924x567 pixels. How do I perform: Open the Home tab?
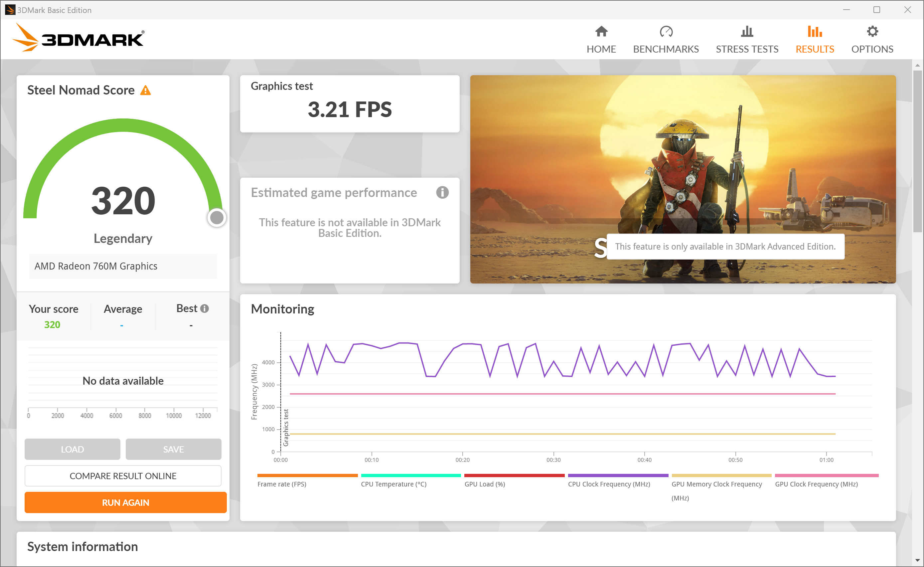[601, 40]
